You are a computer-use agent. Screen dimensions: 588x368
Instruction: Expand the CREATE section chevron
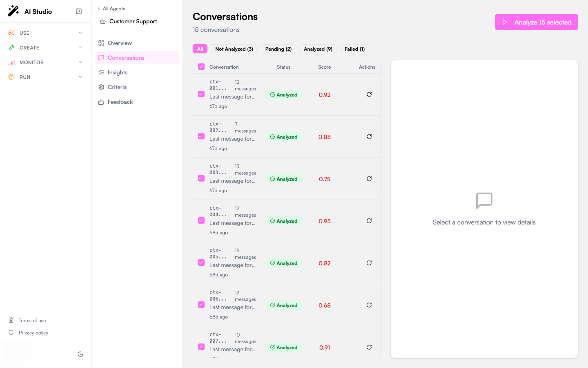point(80,47)
